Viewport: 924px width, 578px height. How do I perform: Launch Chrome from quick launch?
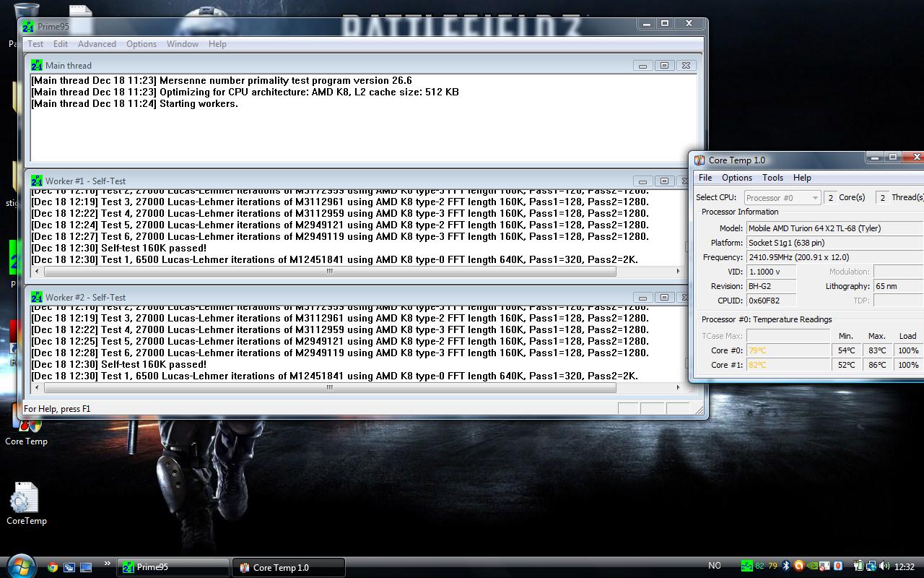click(x=53, y=567)
